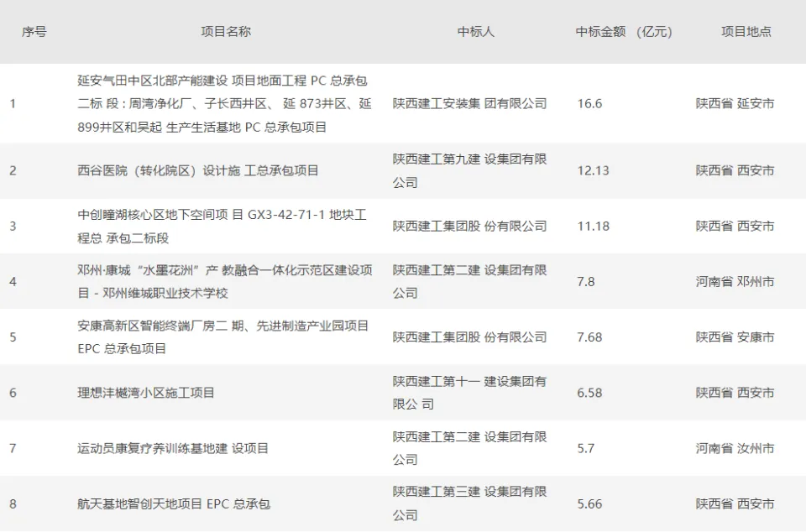Viewport: 806px width, 532px height.
Task: Select the 项目地点 column header
Action: point(746,32)
